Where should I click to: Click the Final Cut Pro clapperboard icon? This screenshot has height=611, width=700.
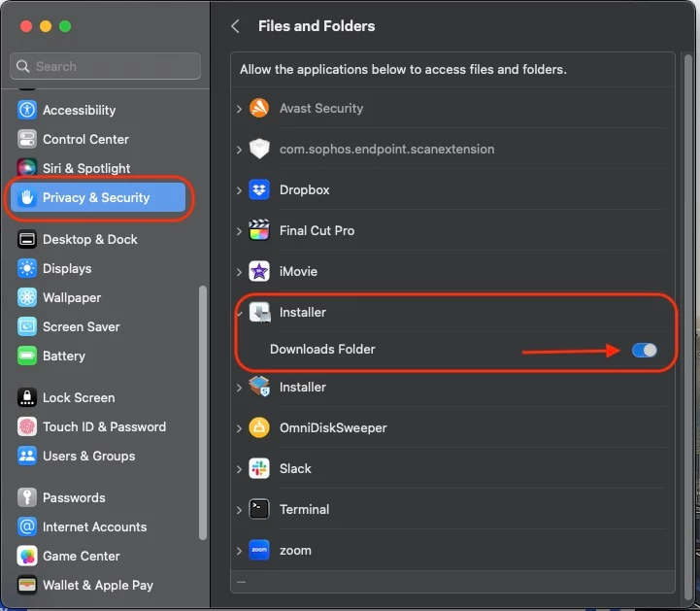[259, 230]
